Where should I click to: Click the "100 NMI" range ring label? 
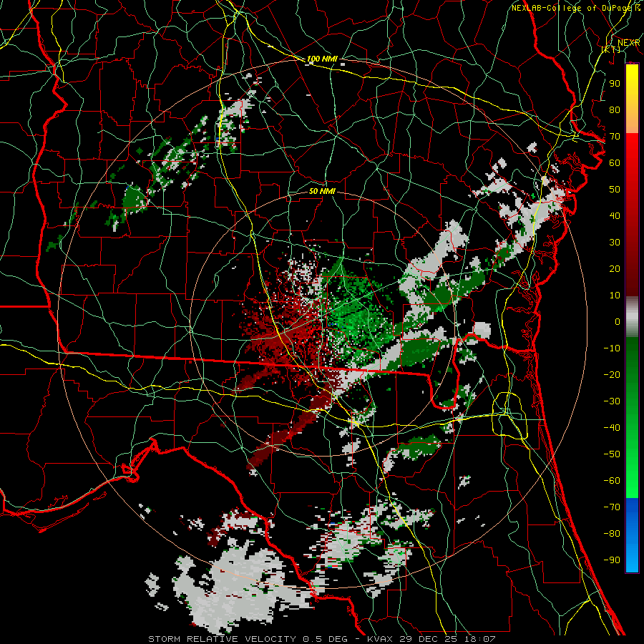(322, 59)
